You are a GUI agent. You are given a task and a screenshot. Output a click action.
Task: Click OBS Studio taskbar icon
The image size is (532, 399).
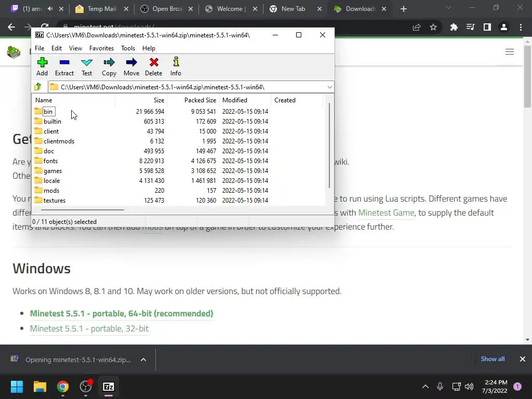pos(86,387)
